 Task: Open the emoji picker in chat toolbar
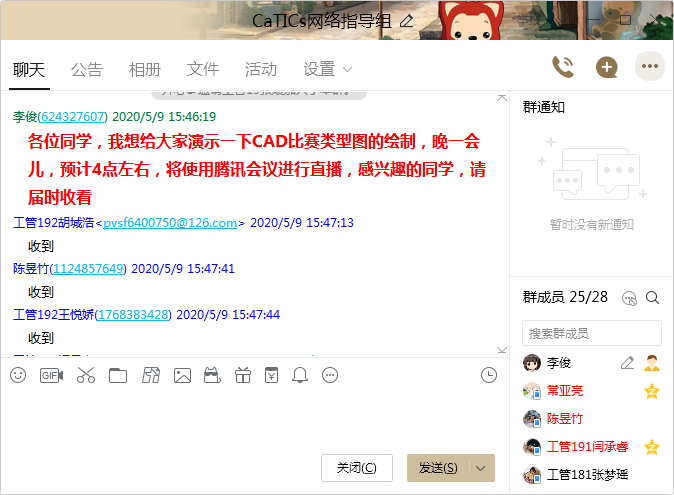coord(18,375)
